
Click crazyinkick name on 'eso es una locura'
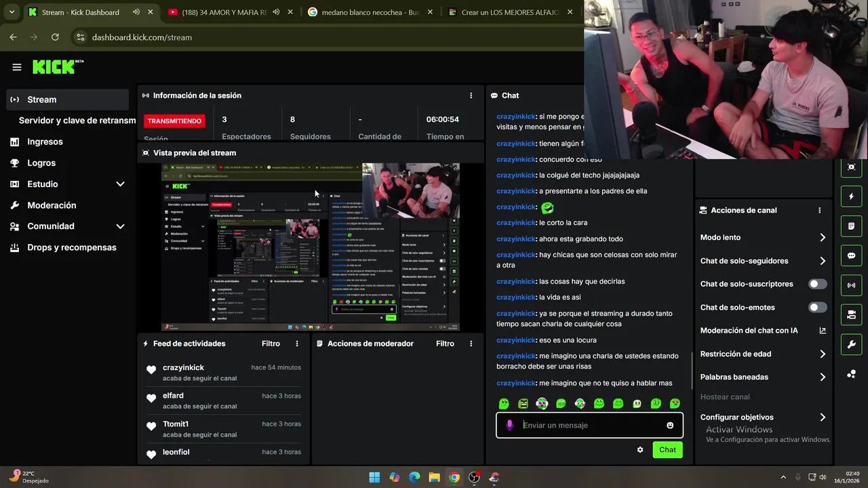tap(516, 340)
